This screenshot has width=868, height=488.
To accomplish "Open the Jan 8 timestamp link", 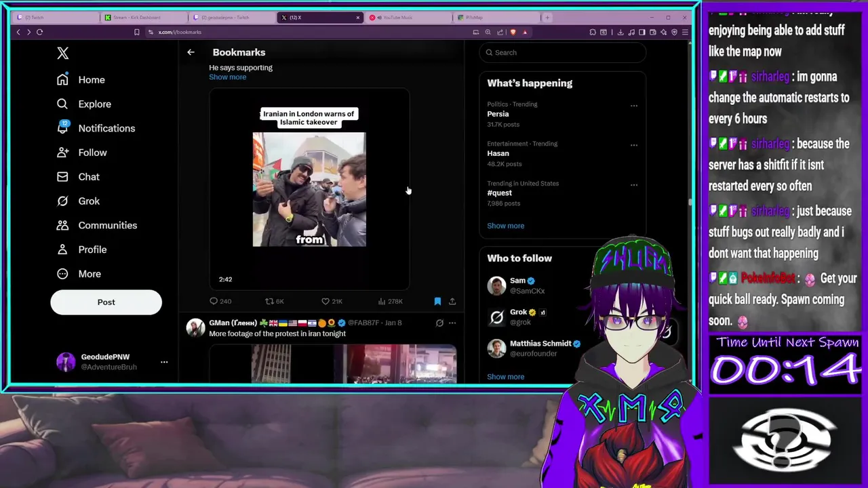I will click(x=393, y=323).
